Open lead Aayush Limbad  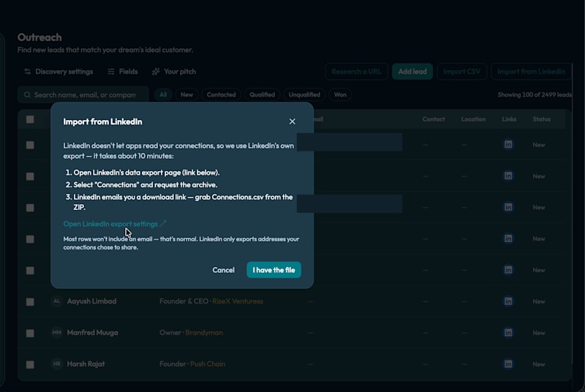click(92, 301)
